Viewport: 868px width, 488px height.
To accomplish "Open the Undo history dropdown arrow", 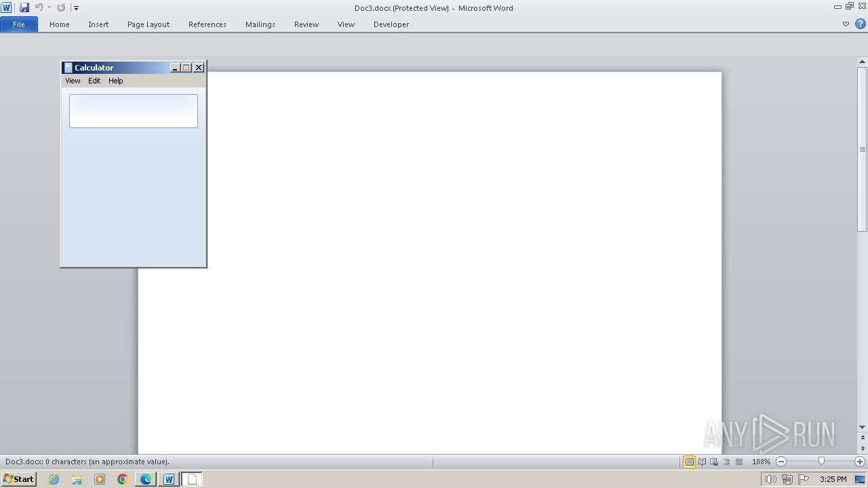I will pos(49,7).
